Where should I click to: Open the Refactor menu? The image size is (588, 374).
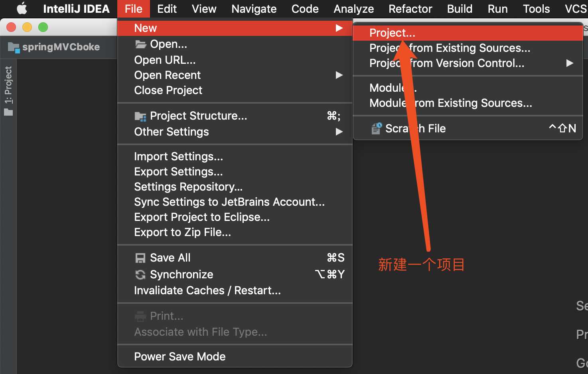pyautogui.click(x=410, y=9)
